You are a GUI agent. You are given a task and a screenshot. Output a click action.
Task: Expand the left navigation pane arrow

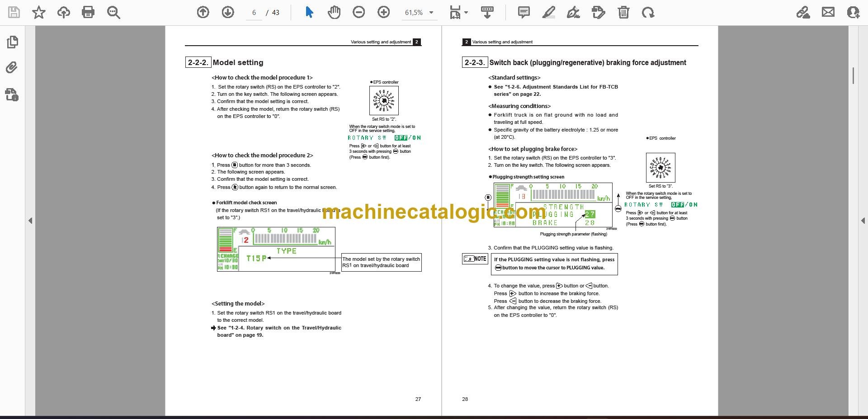(30, 221)
